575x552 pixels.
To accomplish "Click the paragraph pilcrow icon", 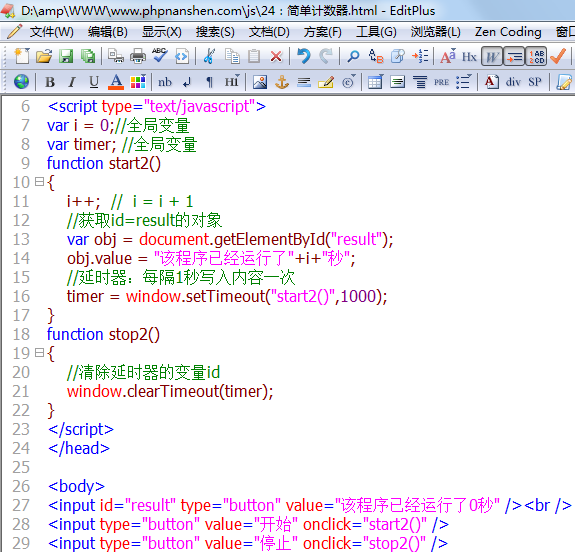I will [x=209, y=82].
